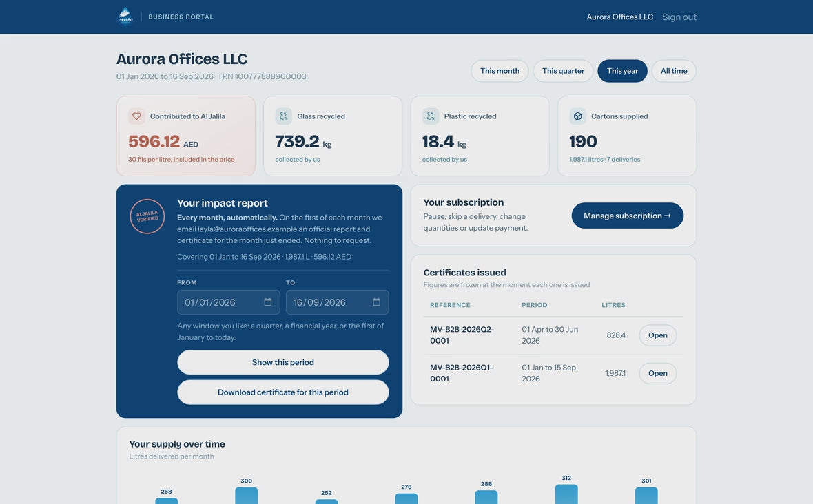Click Download certificate for this period
Image resolution: width=813 pixels, height=504 pixels.
coord(282,392)
